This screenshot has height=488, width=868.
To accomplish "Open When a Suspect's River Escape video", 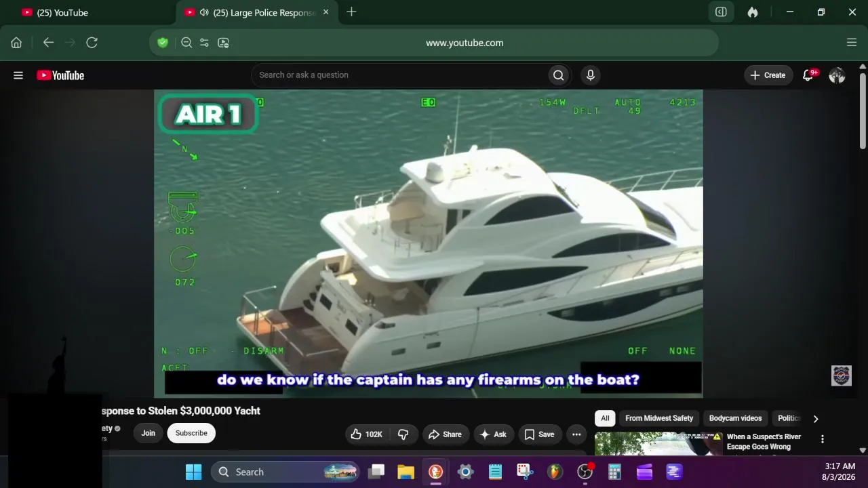I will click(764, 442).
